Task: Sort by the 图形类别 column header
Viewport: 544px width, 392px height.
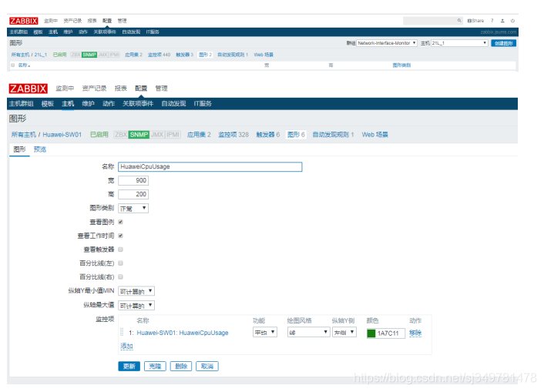Action: coord(401,65)
